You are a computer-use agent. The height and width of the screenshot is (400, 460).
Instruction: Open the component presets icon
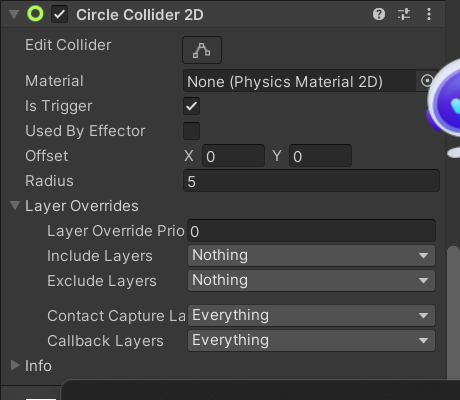404,14
